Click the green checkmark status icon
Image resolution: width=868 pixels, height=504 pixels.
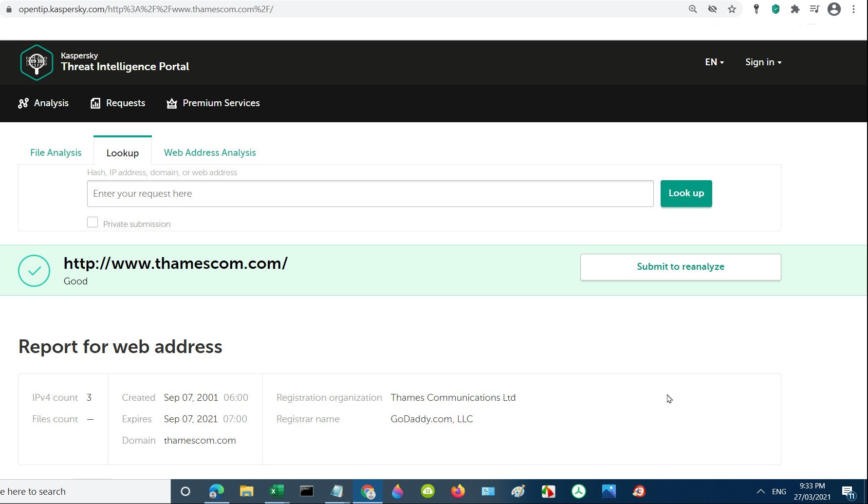[34, 271]
